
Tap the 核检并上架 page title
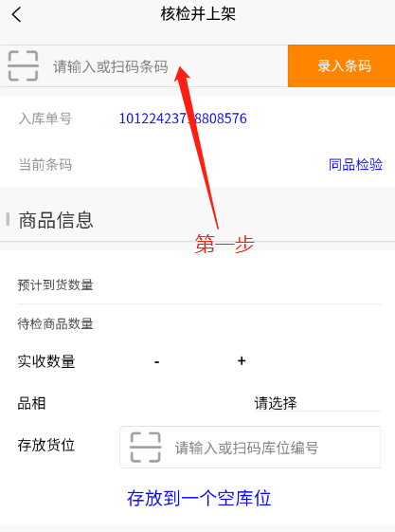(198, 14)
